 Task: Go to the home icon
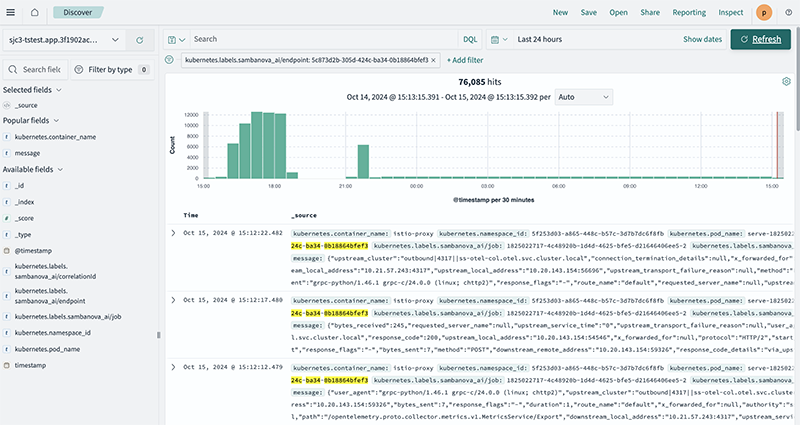[33, 13]
